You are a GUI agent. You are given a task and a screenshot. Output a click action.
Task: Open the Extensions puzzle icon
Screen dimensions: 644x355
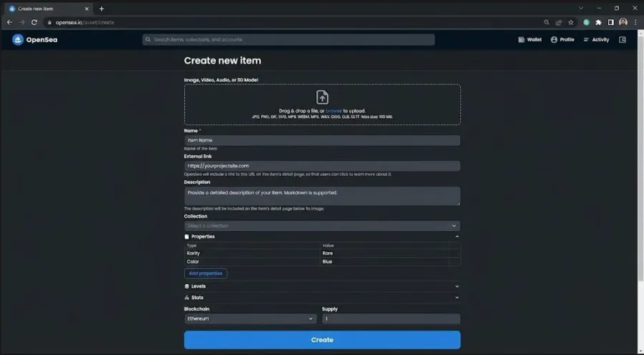[x=598, y=22]
